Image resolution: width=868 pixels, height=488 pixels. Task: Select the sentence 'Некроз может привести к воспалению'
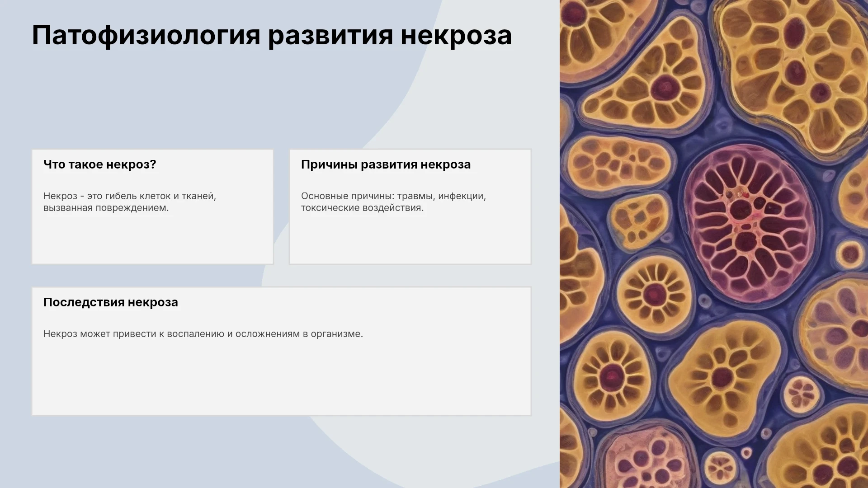pyautogui.click(x=203, y=334)
